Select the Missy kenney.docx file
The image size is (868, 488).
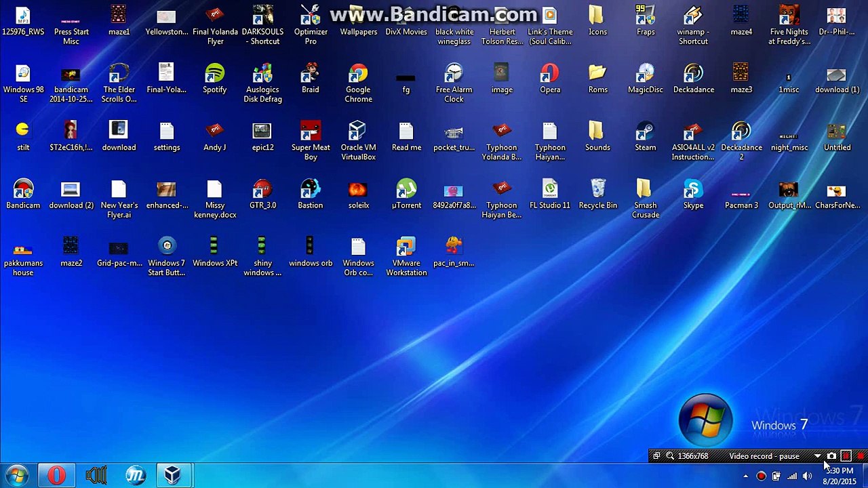[215, 198]
